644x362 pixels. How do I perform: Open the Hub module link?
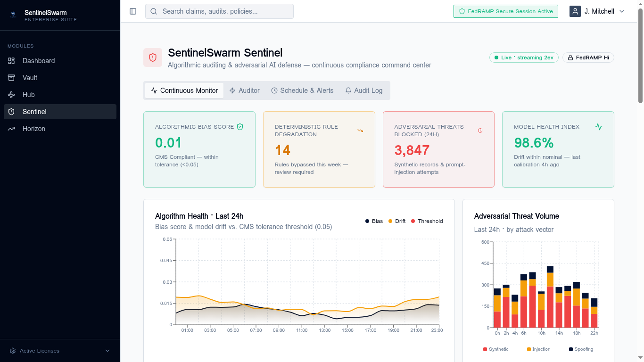coord(60,95)
